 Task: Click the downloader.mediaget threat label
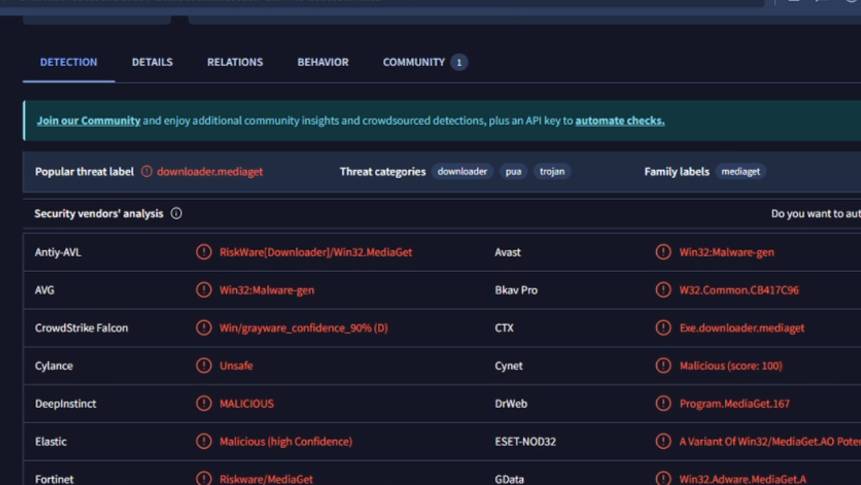click(x=210, y=171)
